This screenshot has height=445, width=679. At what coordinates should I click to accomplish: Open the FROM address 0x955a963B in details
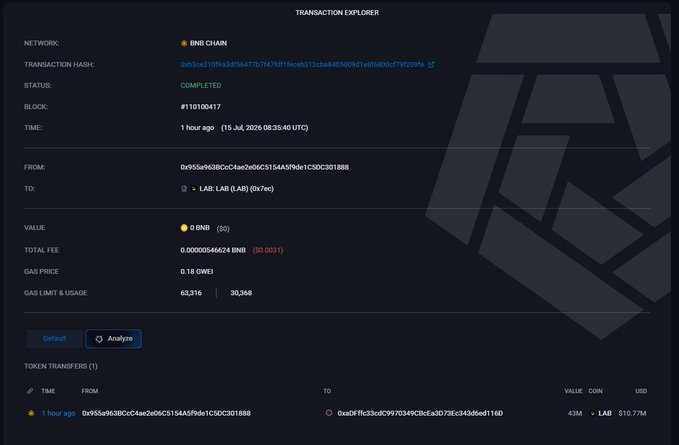point(265,167)
